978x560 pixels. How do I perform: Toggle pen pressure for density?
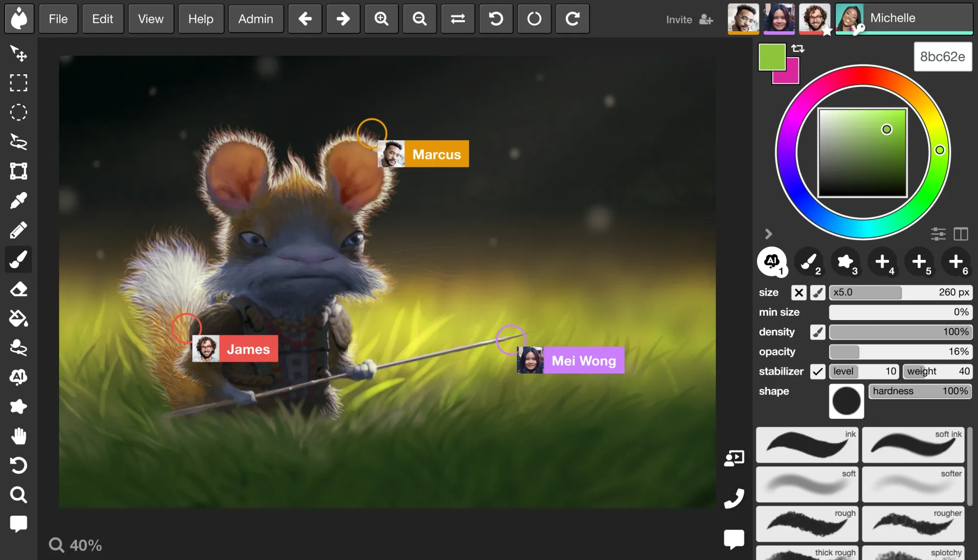(818, 332)
